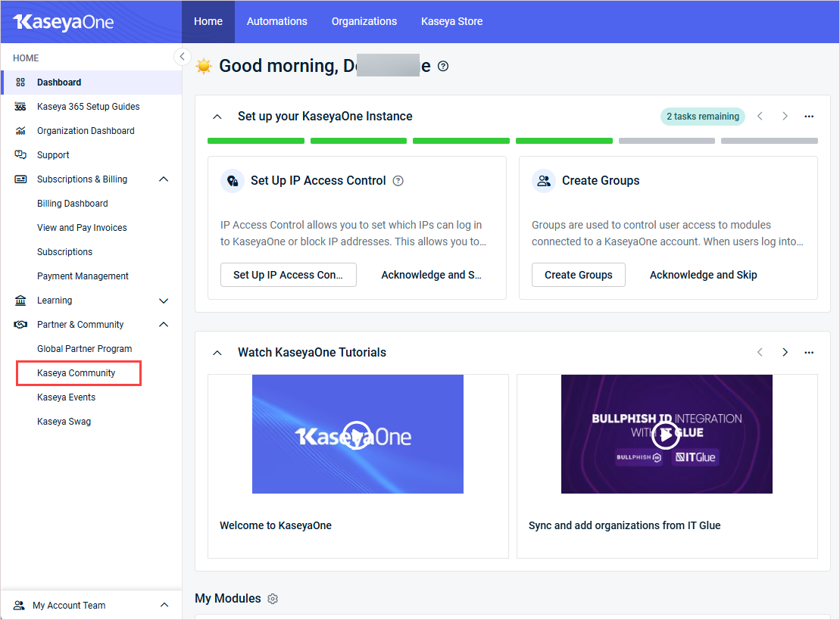The height and width of the screenshot is (620, 840).
Task: Click help icon beside Set Up IP Access Control
Action: pyautogui.click(x=398, y=181)
